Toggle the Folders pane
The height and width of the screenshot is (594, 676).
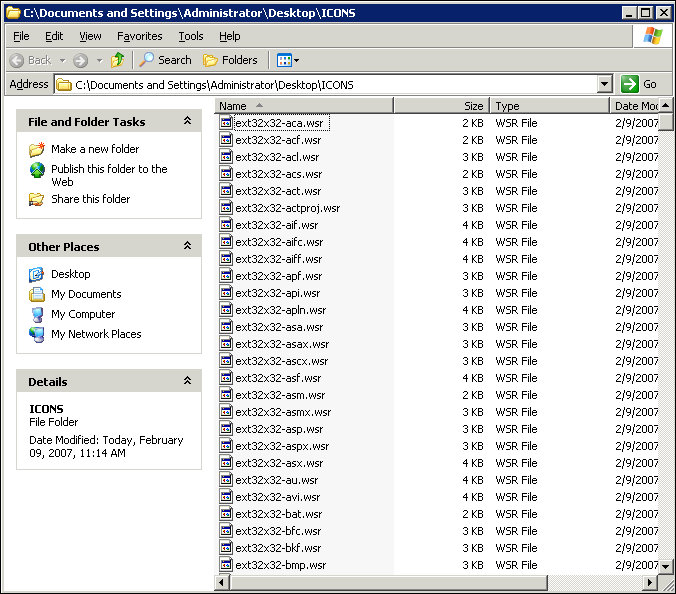click(x=230, y=60)
